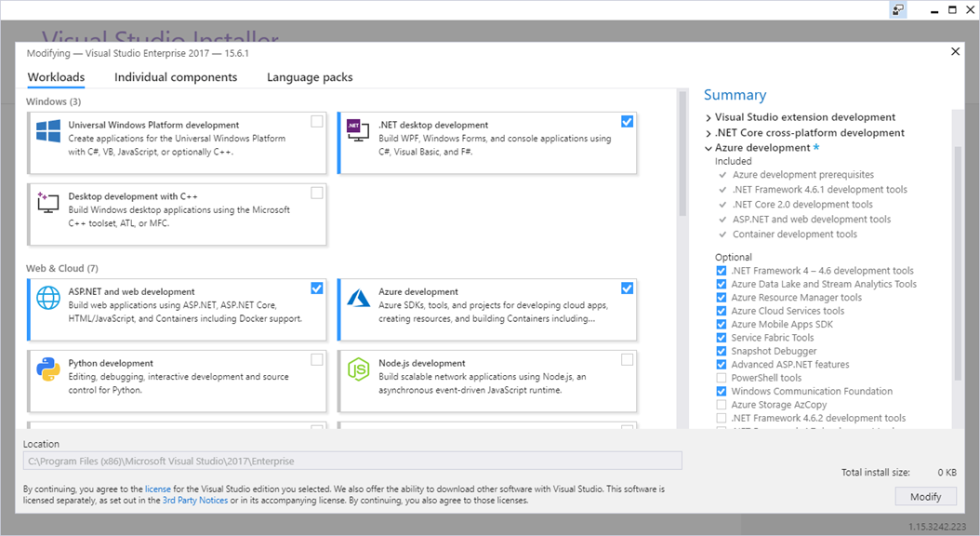The width and height of the screenshot is (980, 536).
Task: Enable Azure Storage AzCopy option
Action: click(722, 405)
